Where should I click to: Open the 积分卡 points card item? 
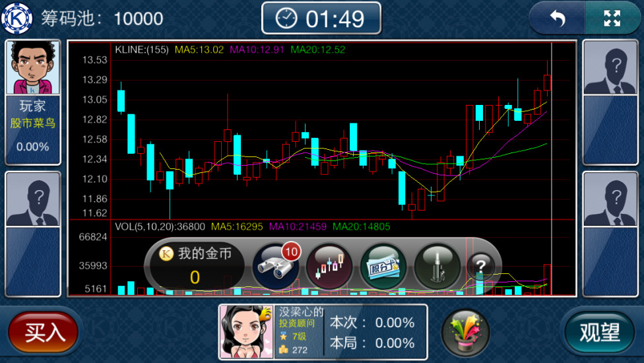[383, 266]
